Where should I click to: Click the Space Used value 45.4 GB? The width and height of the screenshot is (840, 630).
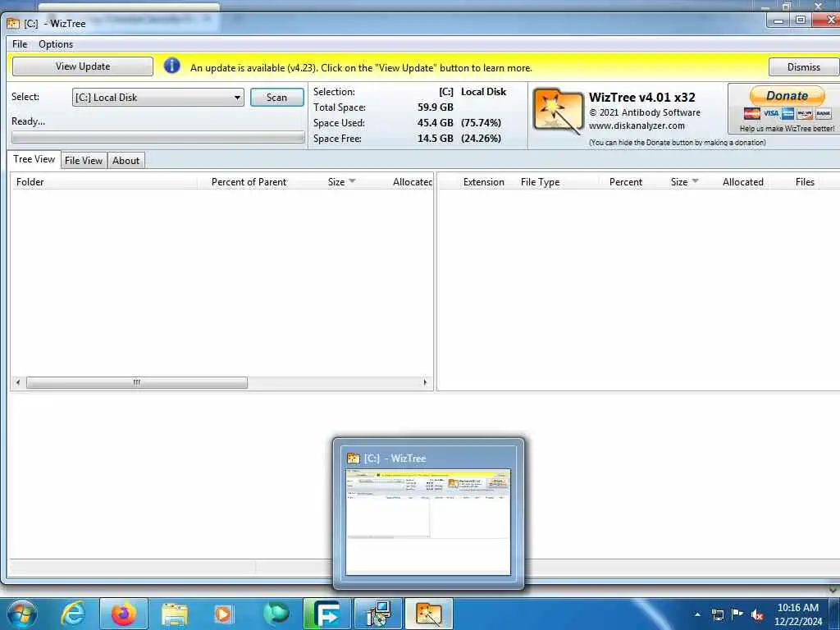coord(435,123)
